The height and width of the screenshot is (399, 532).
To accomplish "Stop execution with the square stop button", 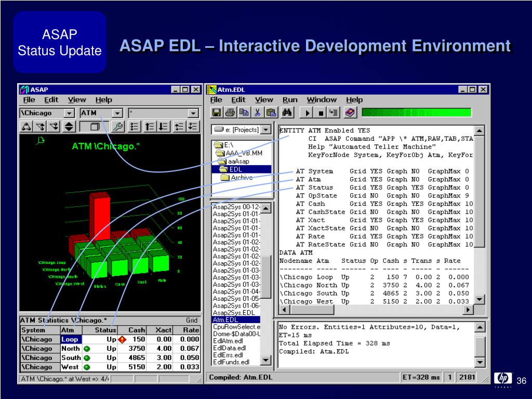I will 321,113.
